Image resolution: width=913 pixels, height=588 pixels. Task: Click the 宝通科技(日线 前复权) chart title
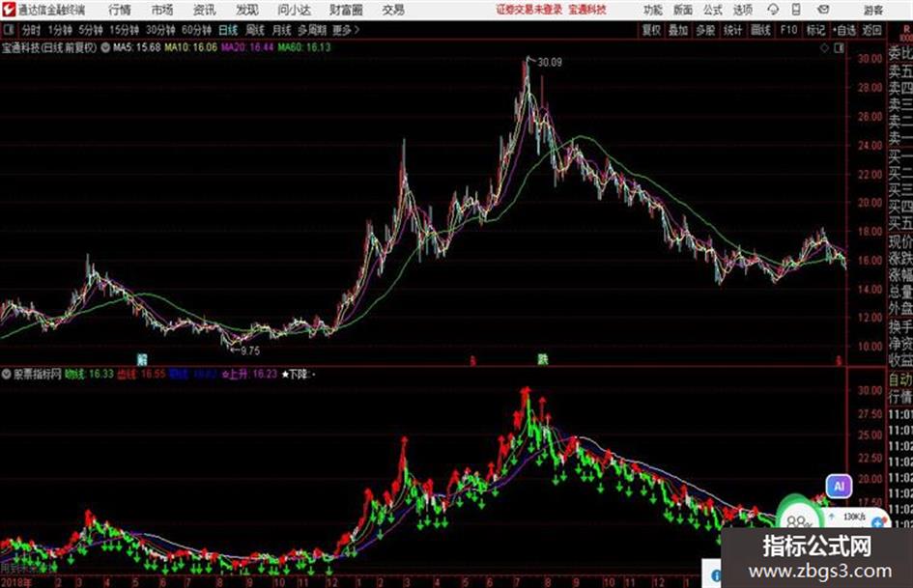click(49, 47)
